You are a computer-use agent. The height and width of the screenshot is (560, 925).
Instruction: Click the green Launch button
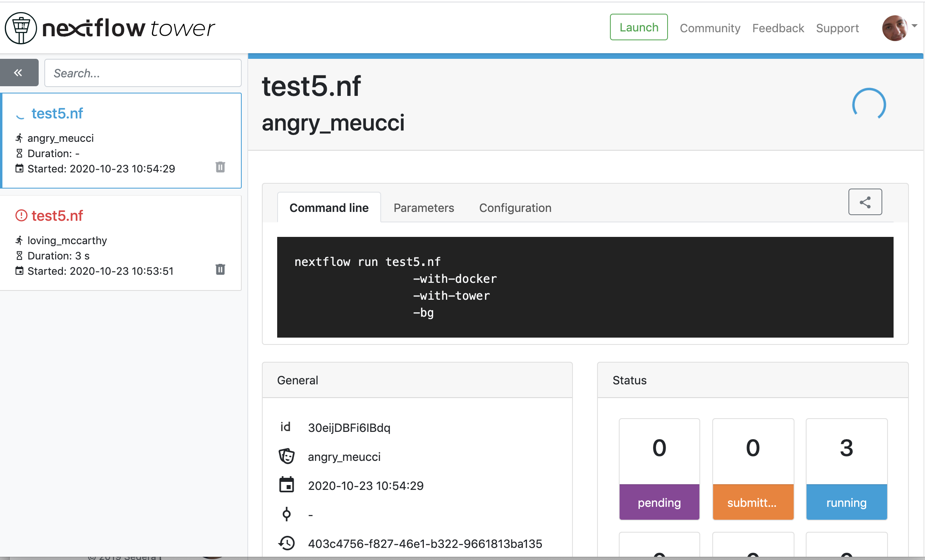pos(639,27)
